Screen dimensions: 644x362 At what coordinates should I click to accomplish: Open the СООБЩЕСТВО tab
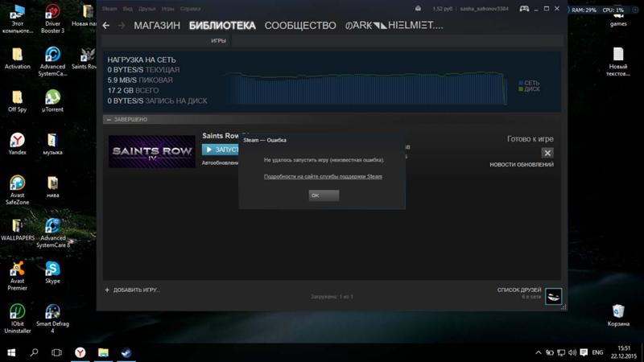coord(300,26)
